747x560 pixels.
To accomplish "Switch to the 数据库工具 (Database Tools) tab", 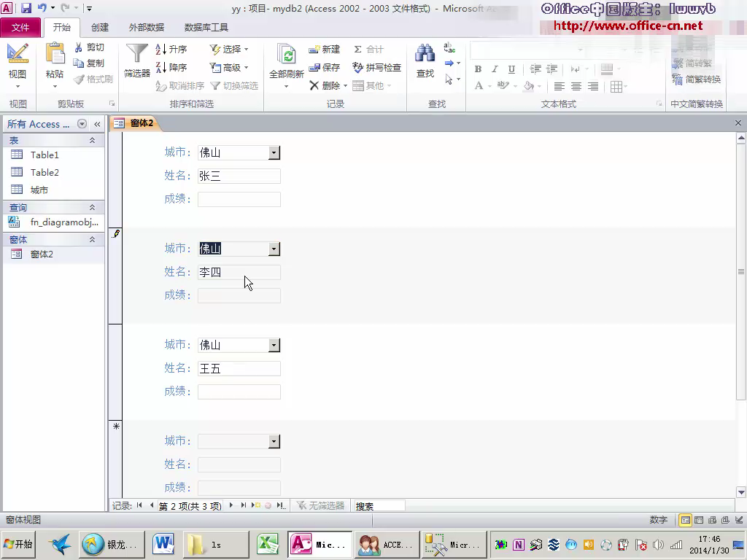I will pyautogui.click(x=206, y=28).
